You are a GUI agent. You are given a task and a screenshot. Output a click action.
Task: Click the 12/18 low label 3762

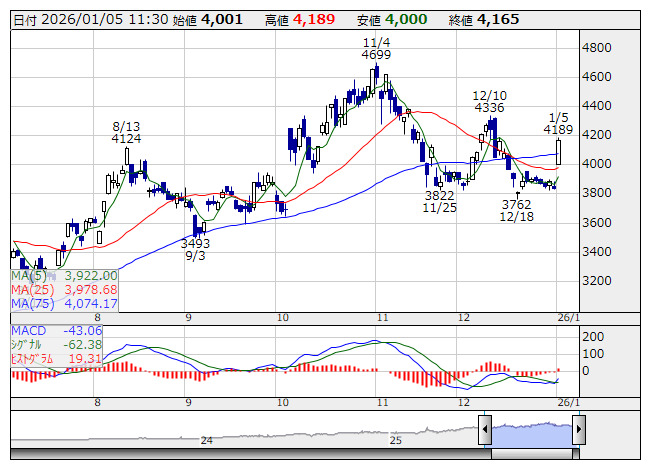517,204
